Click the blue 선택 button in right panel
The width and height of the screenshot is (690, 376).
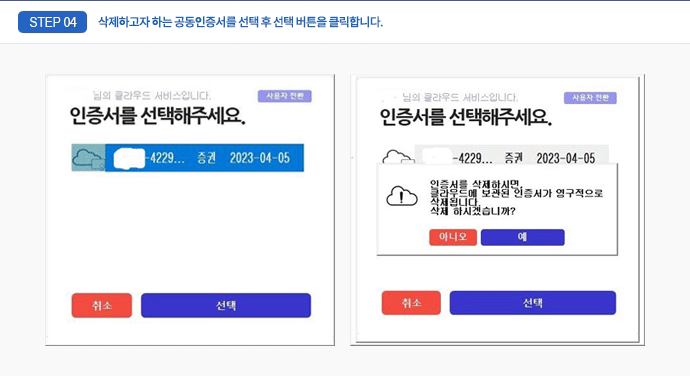[x=532, y=302]
